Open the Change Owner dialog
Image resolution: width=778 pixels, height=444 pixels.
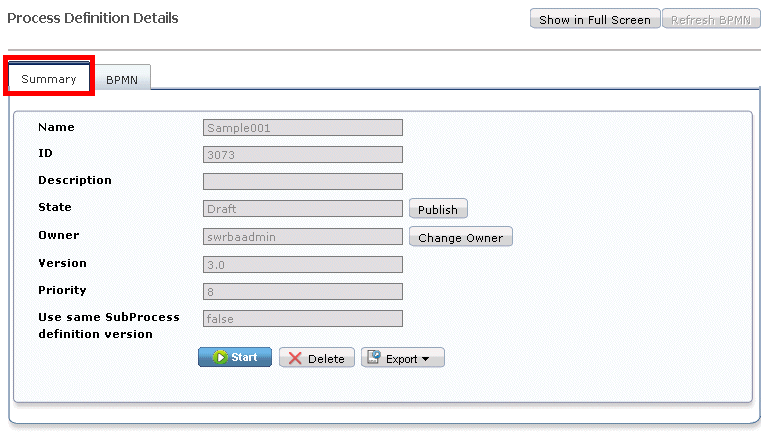(x=460, y=237)
